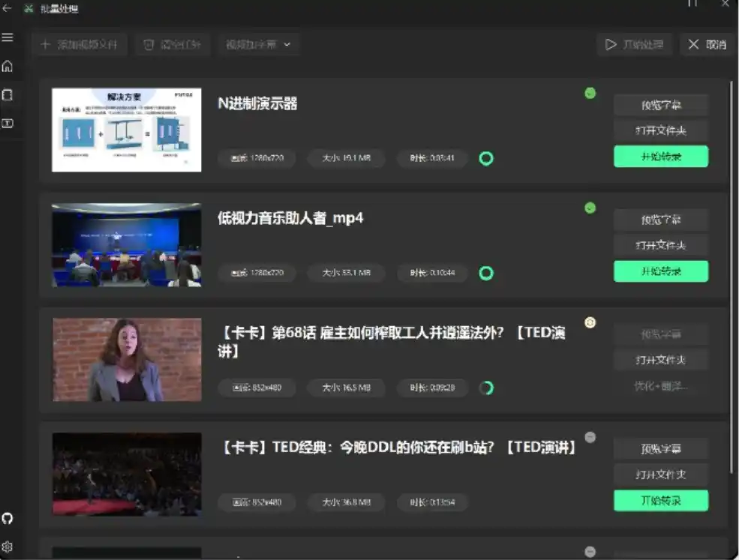Screen dimensions: 739x560
Task: Preview subtitles (预览字幕) for 低视力音乐助人者_mp4
Action: point(661,220)
